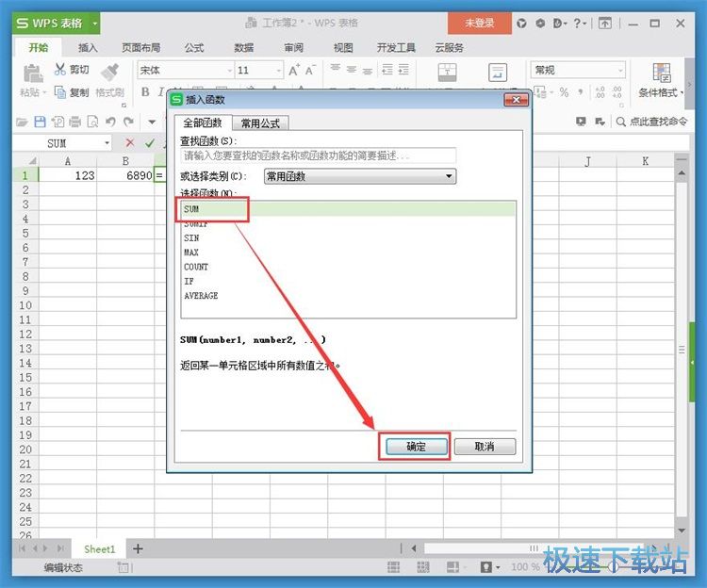Redo last action
Viewport: 707px width, 588px height.
tap(128, 122)
